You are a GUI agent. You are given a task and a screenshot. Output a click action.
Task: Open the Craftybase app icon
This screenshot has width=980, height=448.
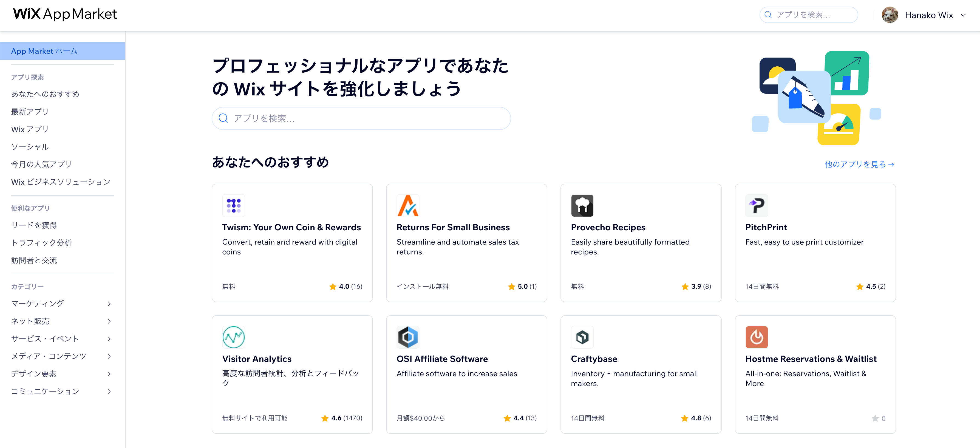pyautogui.click(x=582, y=337)
